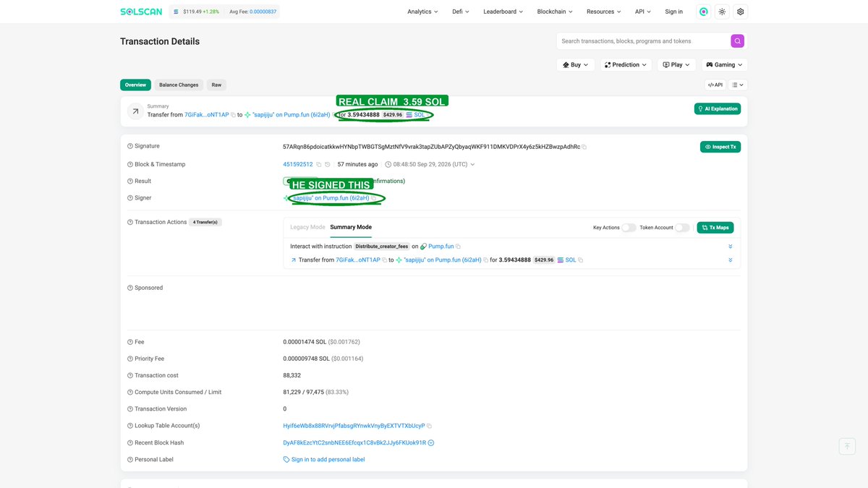This screenshot has height=488, width=868.
Task: Click Sign in in the header
Action: 673,12
